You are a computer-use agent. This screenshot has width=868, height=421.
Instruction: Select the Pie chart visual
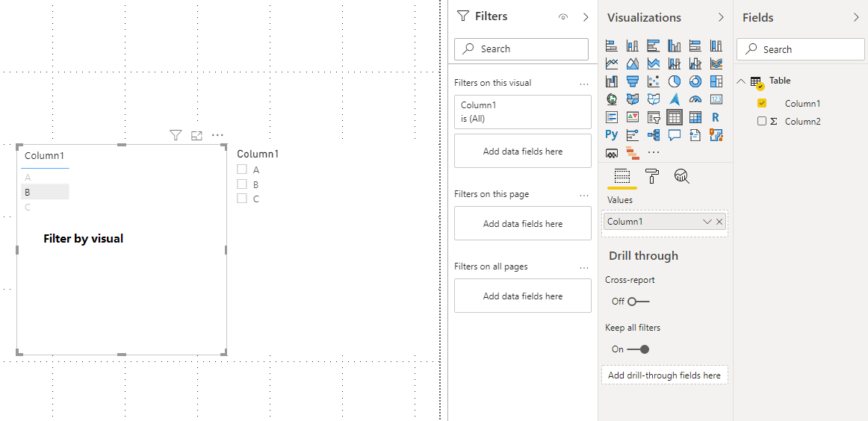coord(675,81)
